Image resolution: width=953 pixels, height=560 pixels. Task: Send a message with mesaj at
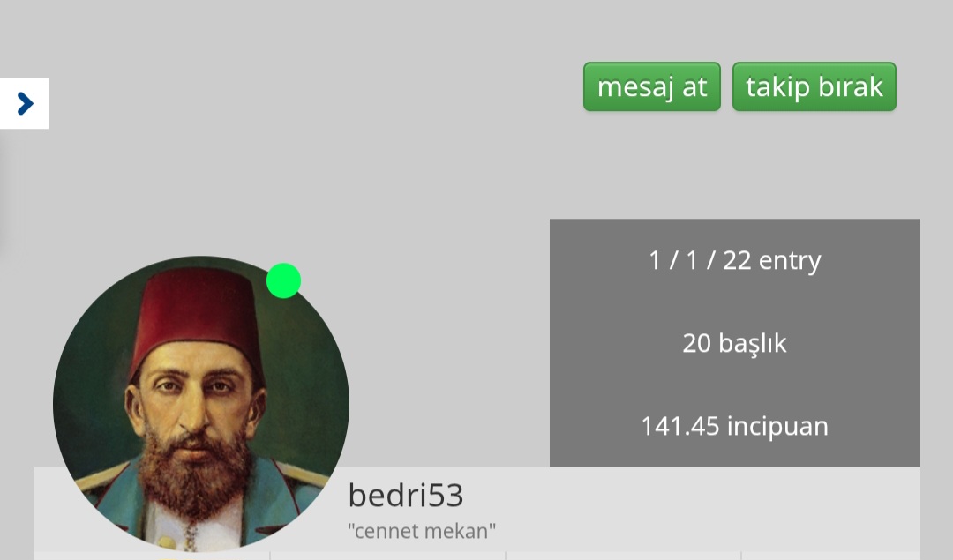pyautogui.click(x=651, y=86)
